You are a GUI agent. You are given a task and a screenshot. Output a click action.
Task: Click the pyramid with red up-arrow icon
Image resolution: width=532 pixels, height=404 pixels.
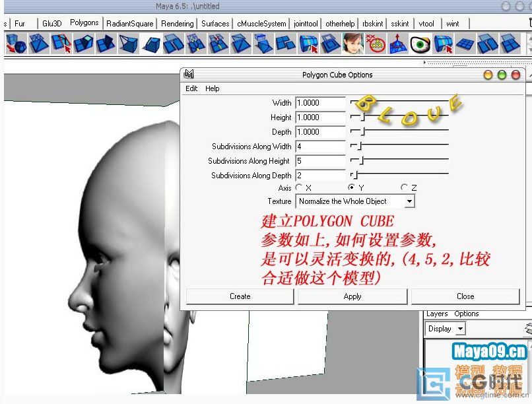398,44
